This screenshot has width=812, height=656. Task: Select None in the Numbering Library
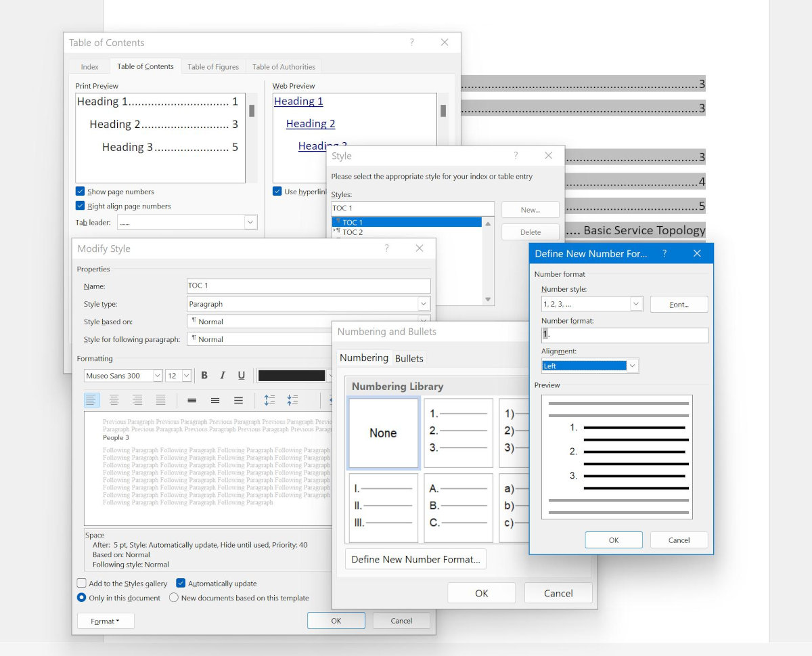[383, 433]
